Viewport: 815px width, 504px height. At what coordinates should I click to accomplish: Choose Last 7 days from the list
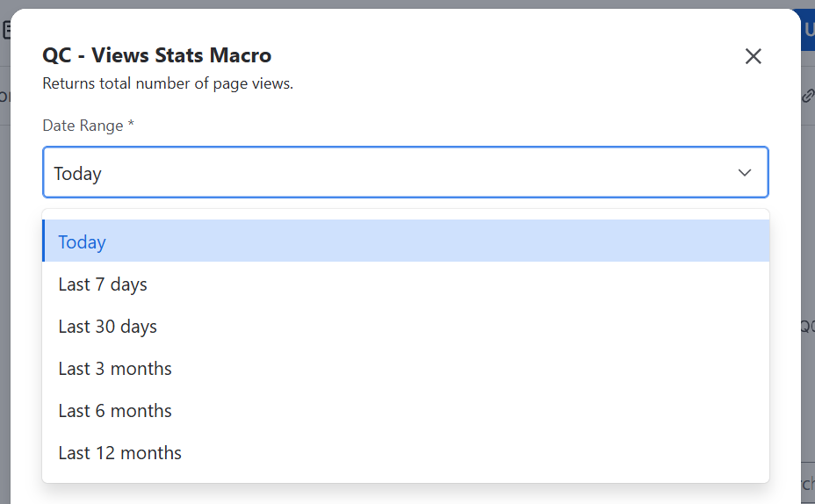[406, 284]
